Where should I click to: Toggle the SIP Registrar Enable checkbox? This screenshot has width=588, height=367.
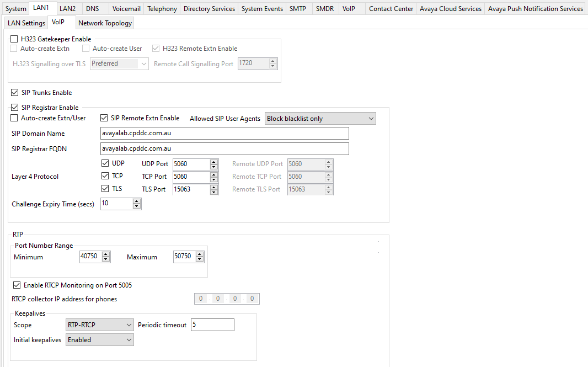click(15, 108)
